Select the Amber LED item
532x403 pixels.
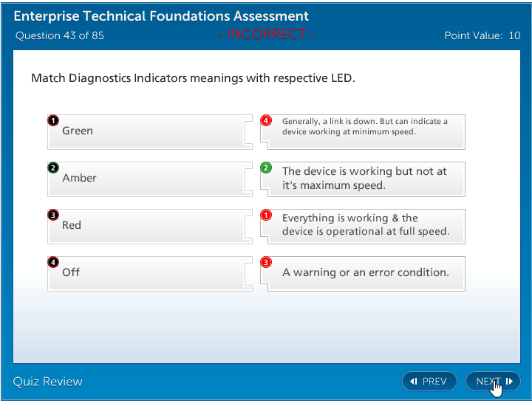coord(144,179)
